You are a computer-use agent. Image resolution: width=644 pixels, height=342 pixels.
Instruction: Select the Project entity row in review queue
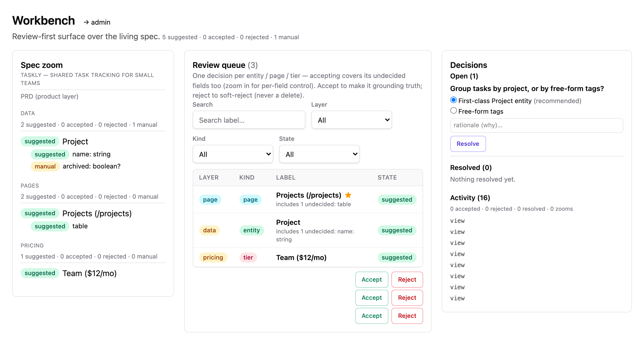pos(308,230)
